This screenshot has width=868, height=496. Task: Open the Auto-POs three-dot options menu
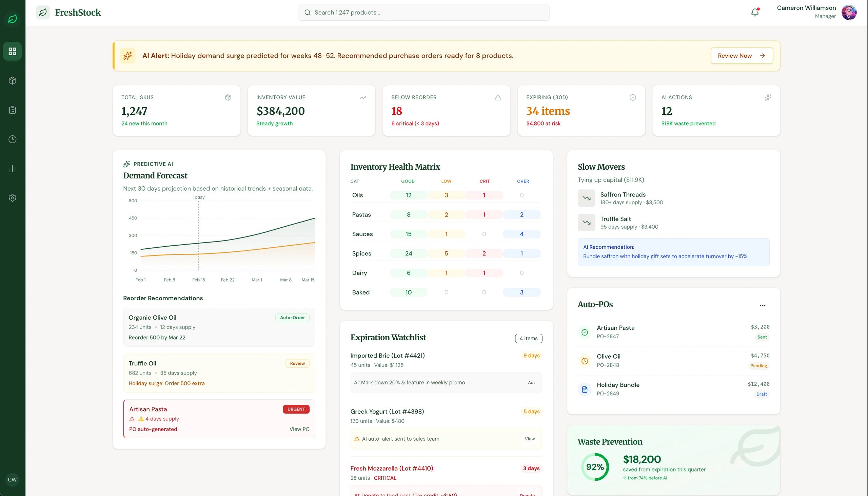763,306
